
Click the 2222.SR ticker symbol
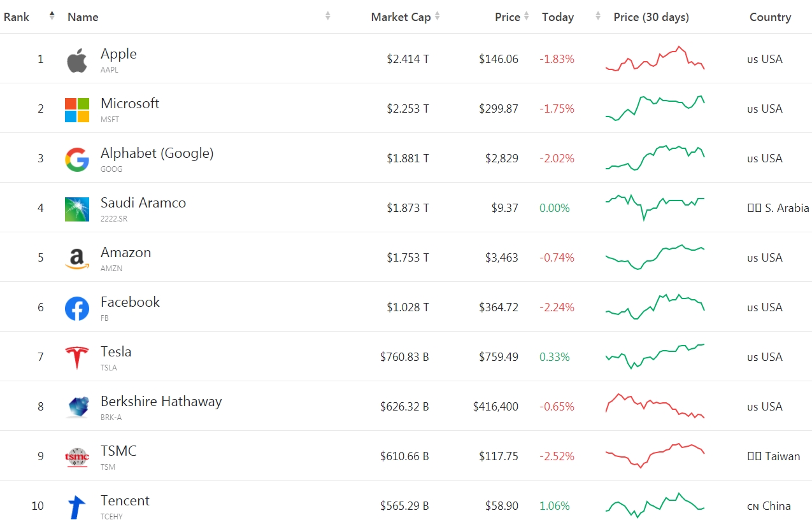pos(114,219)
